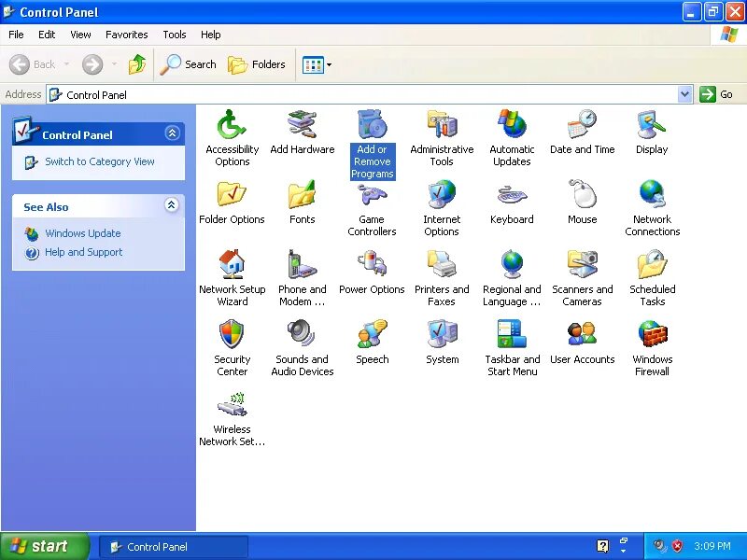Open the Help and Support link

point(84,252)
